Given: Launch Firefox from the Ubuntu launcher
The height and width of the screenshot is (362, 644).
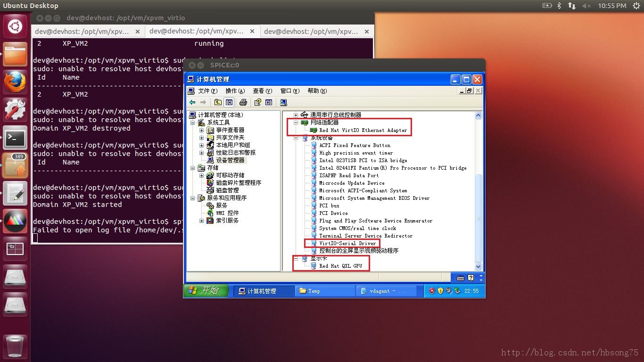Looking at the screenshot, I should pyautogui.click(x=15, y=82).
